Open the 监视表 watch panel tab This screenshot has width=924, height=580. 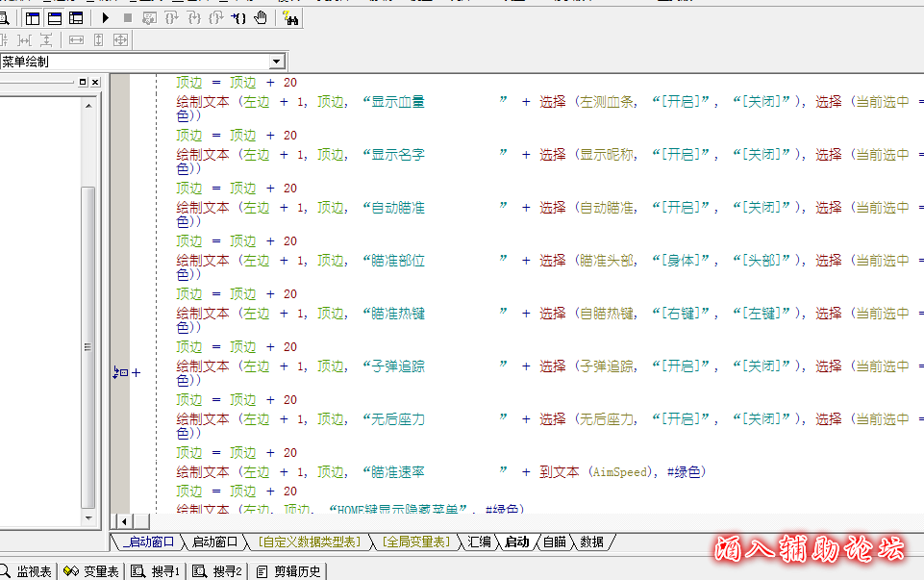[27, 571]
